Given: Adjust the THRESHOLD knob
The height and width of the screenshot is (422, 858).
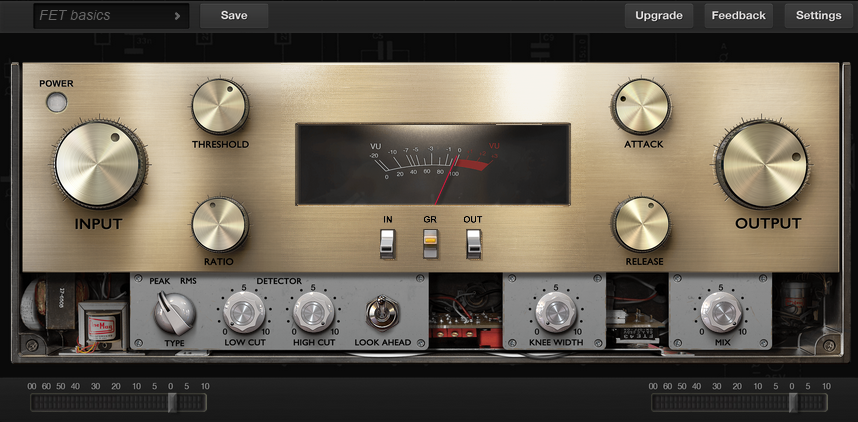Looking at the screenshot, I should (220, 107).
